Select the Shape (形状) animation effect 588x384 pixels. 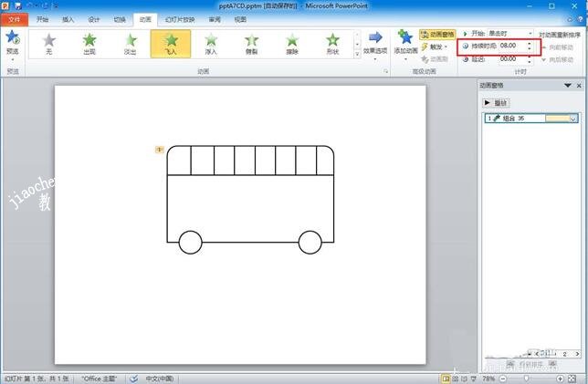(332, 44)
